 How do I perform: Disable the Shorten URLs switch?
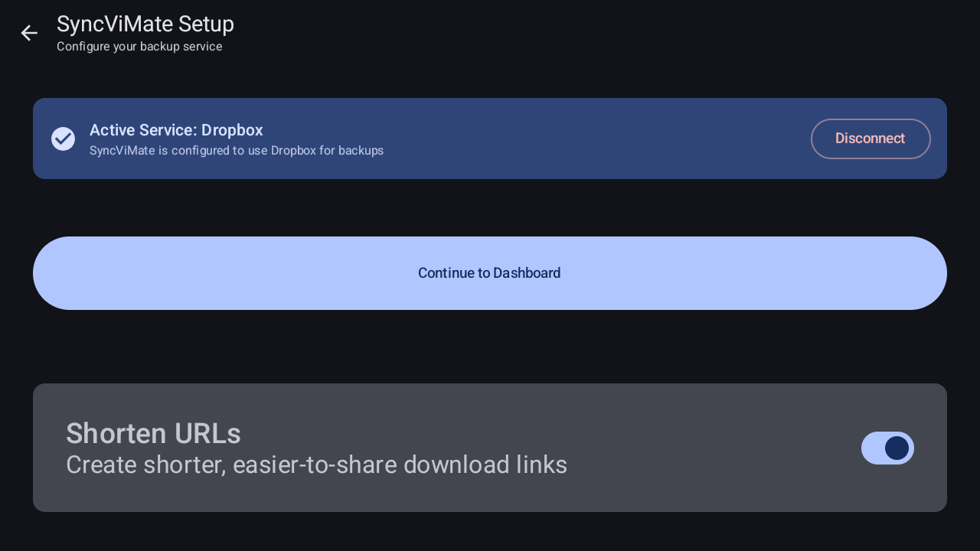(887, 448)
